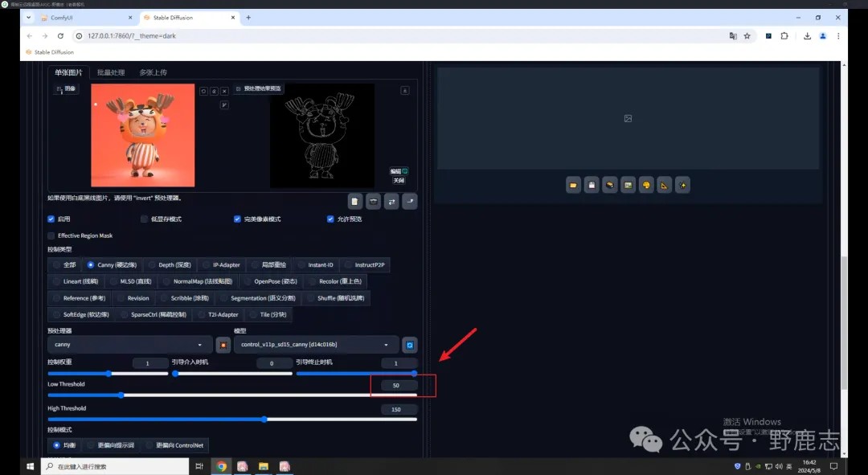868x475 pixels.
Task: Enable the Effective Region Mask checkbox
Action: point(51,235)
